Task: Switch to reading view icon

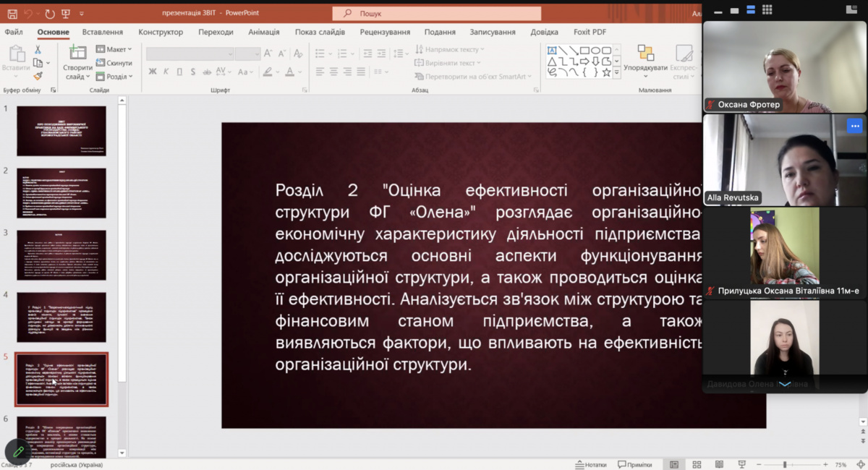Action: 718,464
